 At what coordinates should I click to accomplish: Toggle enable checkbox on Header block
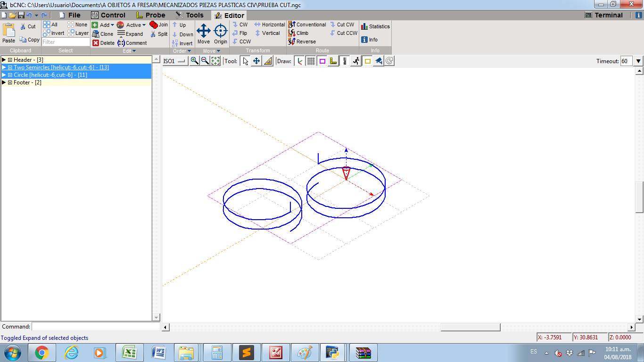coord(10,60)
